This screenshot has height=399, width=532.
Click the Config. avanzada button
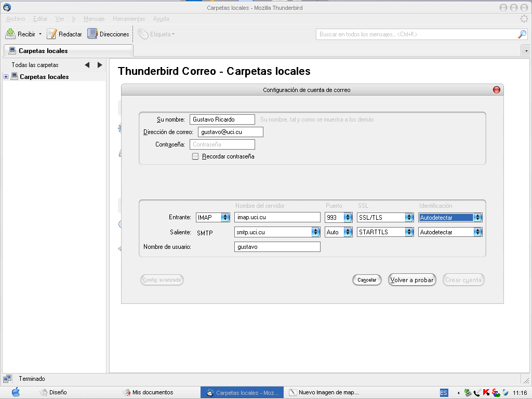click(162, 280)
